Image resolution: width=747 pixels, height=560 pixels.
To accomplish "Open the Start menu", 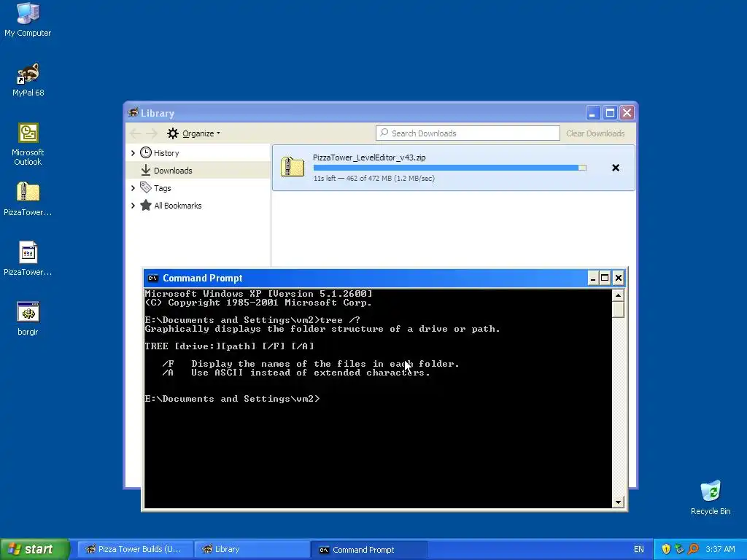I will click(x=34, y=549).
